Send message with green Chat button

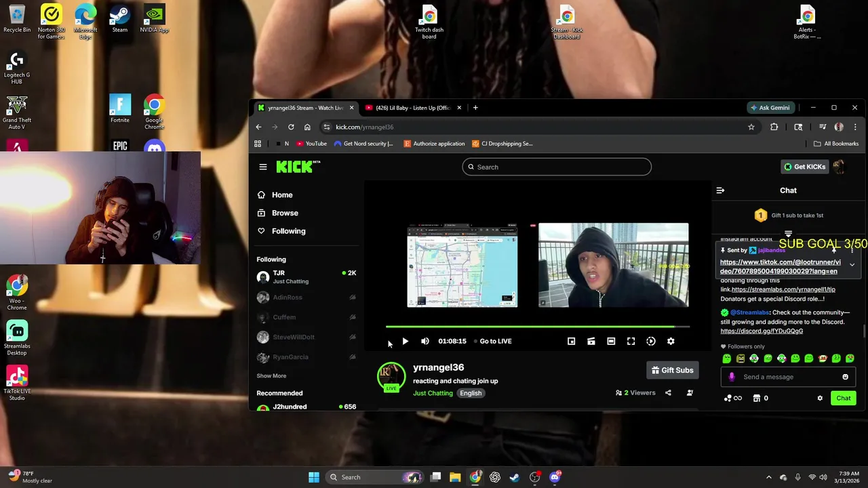(844, 398)
